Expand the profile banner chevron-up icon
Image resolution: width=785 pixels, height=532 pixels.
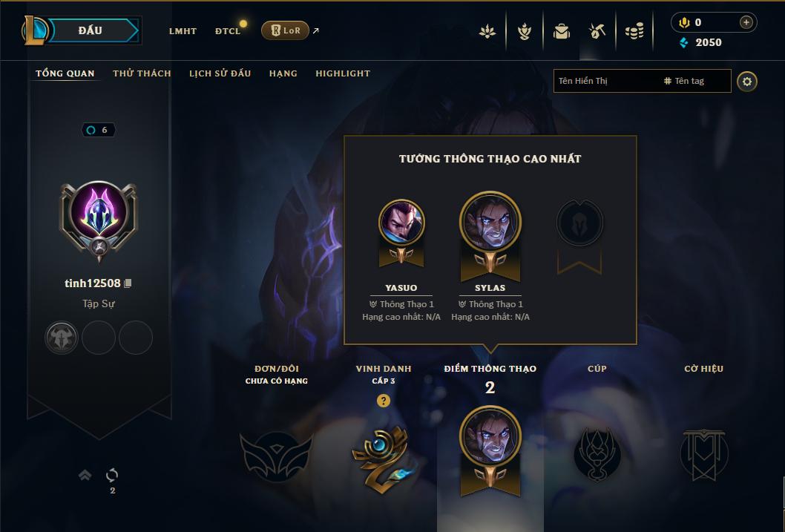85,475
